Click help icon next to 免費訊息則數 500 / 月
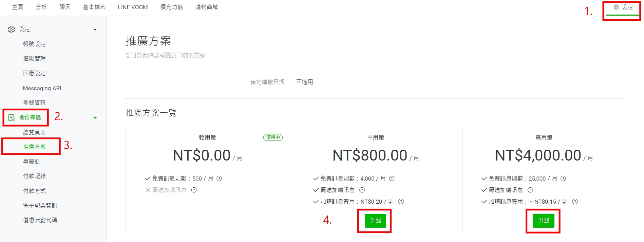The width and height of the screenshot is (644, 242). pos(219,179)
